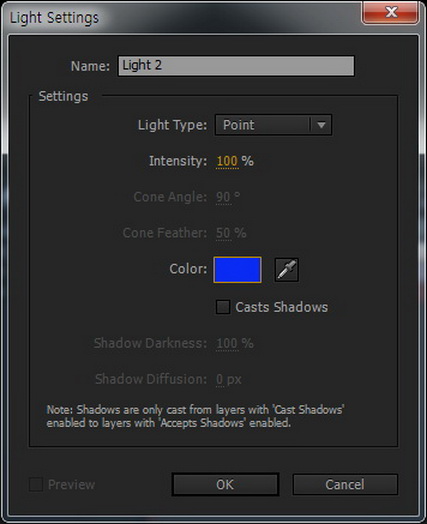This screenshot has height=524, width=427.
Task: Click the Name field containing Light 2
Action: point(236,66)
